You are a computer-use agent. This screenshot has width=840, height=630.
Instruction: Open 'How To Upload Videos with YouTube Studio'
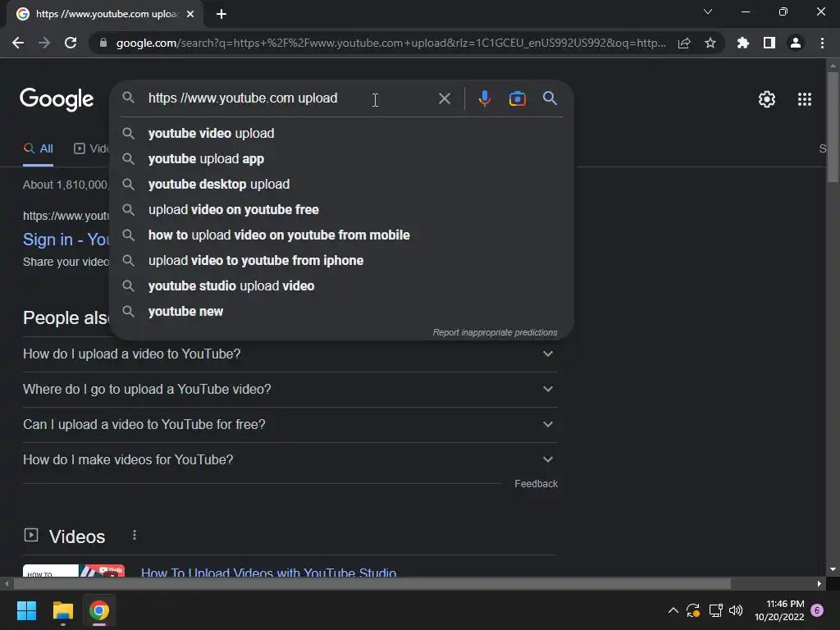(268, 572)
